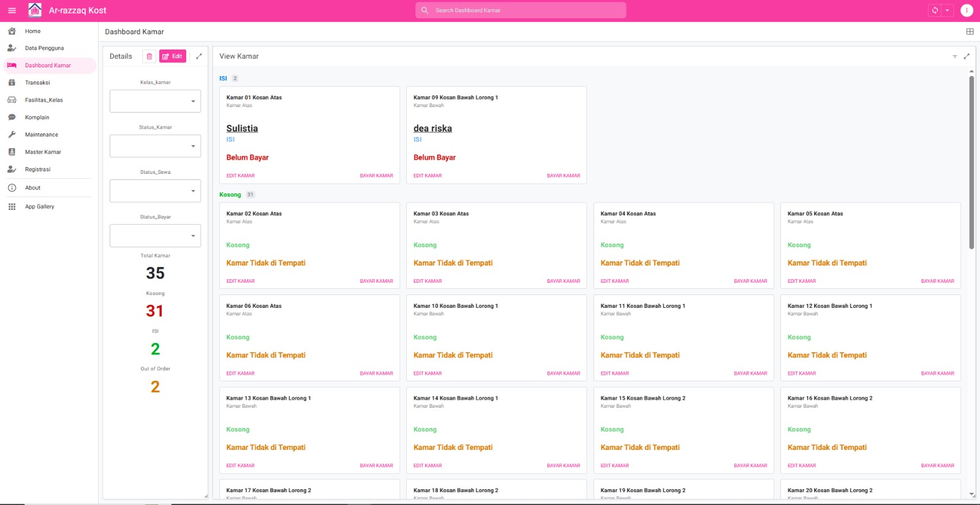
Task: Click the Ar-razzaq Kost home logo
Action: [x=35, y=10]
